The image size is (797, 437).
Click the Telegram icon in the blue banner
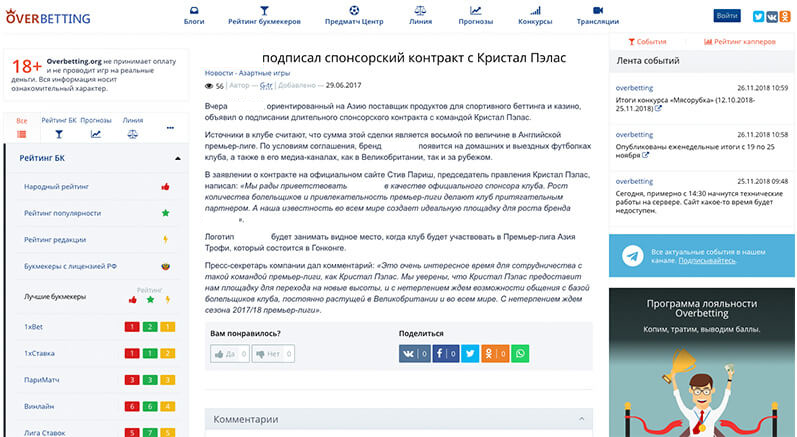pos(633,256)
